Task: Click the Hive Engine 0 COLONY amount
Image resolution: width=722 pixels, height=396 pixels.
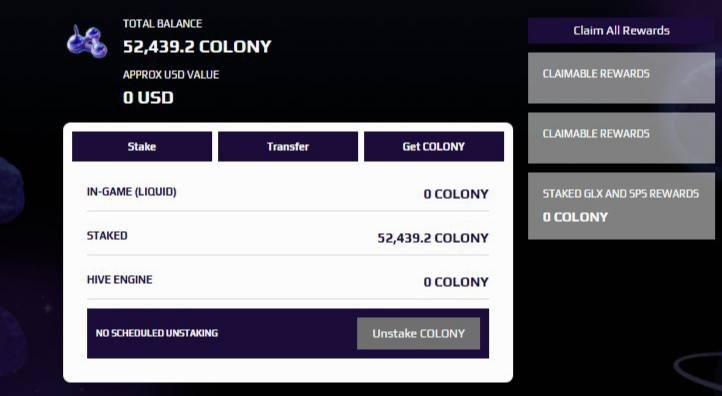Action: click(456, 282)
